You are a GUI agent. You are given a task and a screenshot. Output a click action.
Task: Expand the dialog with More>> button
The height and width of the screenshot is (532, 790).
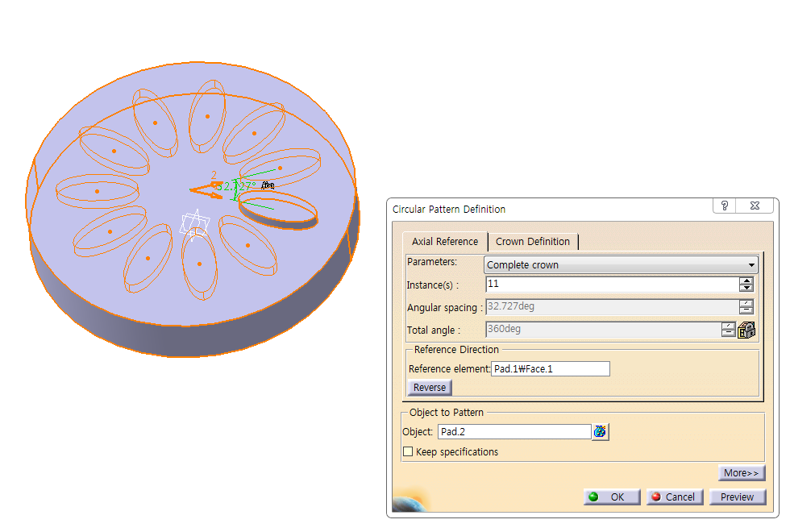click(742, 473)
